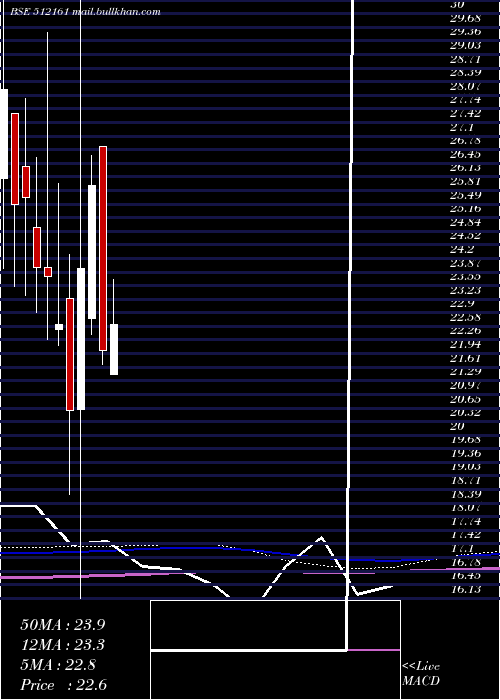500x700 pixels.
Task: Select the 20.65 price axis label
Action: click(x=466, y=399)
